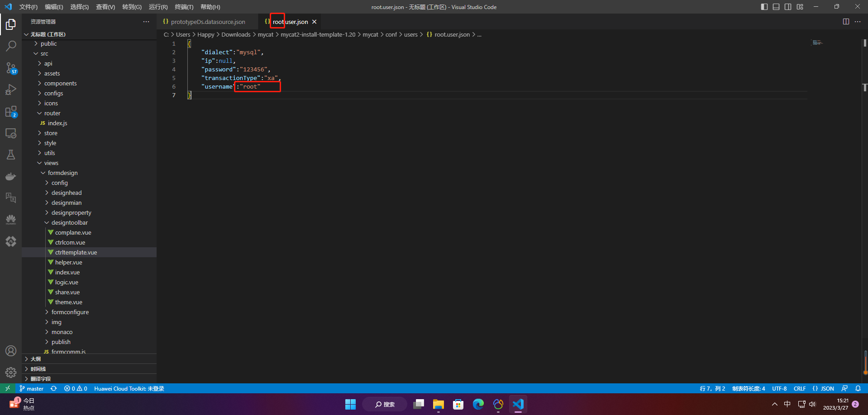Click the Task View taskbar icon
Image resolution: width=868 pixels, height=415 pixels.
[419, 404]
